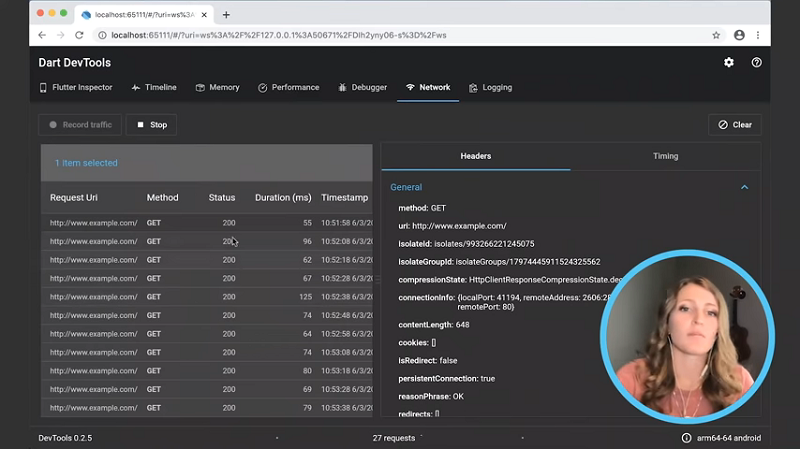Click '27 requests' in status bar
The image size is (800, 449).
coord(393,438)
